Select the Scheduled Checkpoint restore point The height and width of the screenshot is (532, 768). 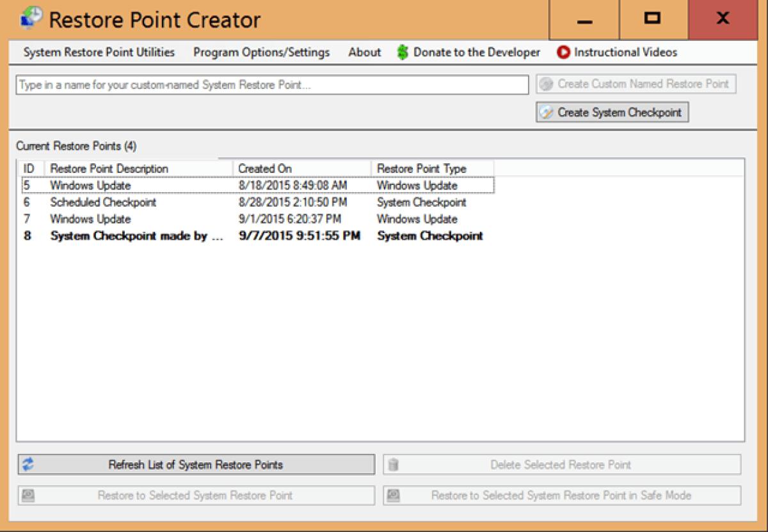[128, 202]
